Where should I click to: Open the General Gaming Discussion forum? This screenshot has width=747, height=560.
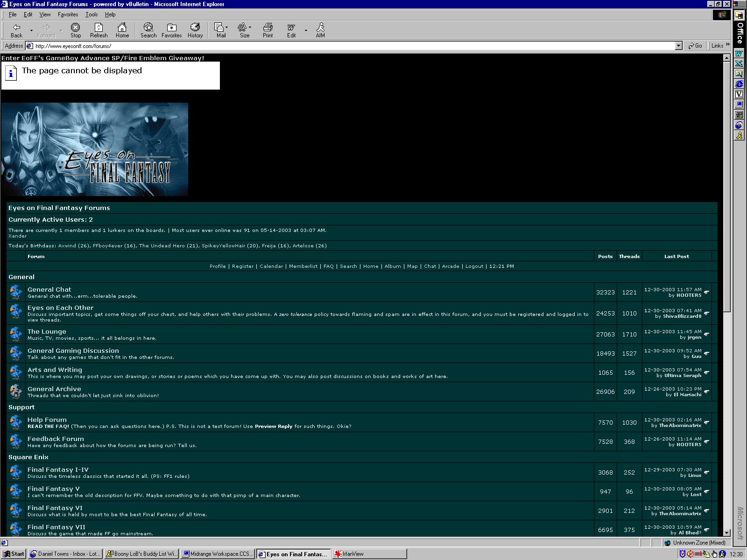tap(73, 350)
